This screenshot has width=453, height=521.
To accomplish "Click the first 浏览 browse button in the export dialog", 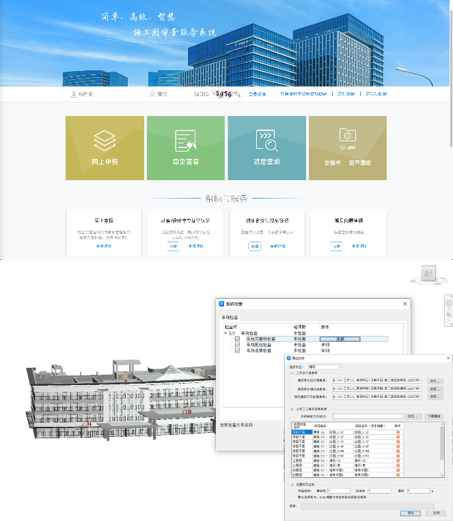I will [x=435, y=381].
